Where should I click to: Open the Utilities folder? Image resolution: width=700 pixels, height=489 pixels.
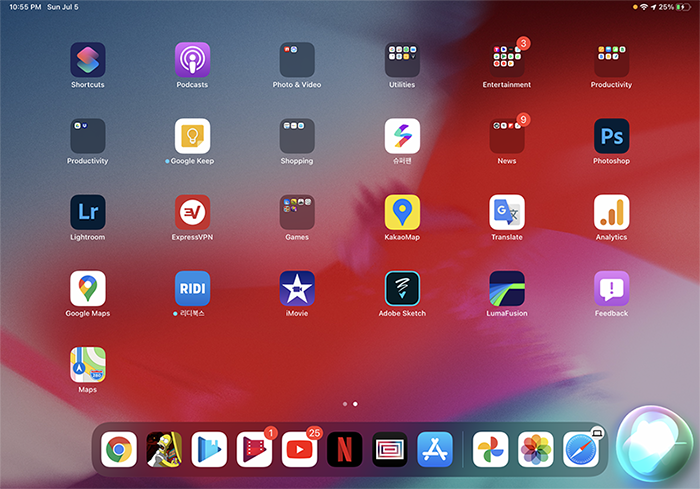pyautogui.click(x=402, y=60)
